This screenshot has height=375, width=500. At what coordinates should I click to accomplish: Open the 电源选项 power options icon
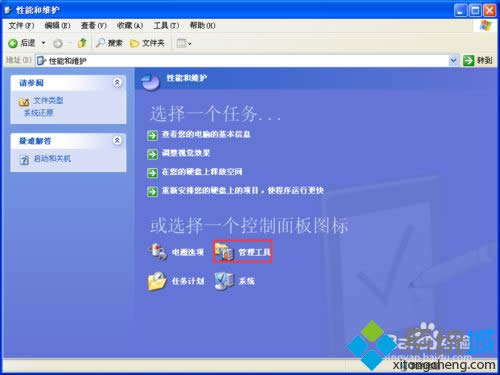[x=176, y=252]
